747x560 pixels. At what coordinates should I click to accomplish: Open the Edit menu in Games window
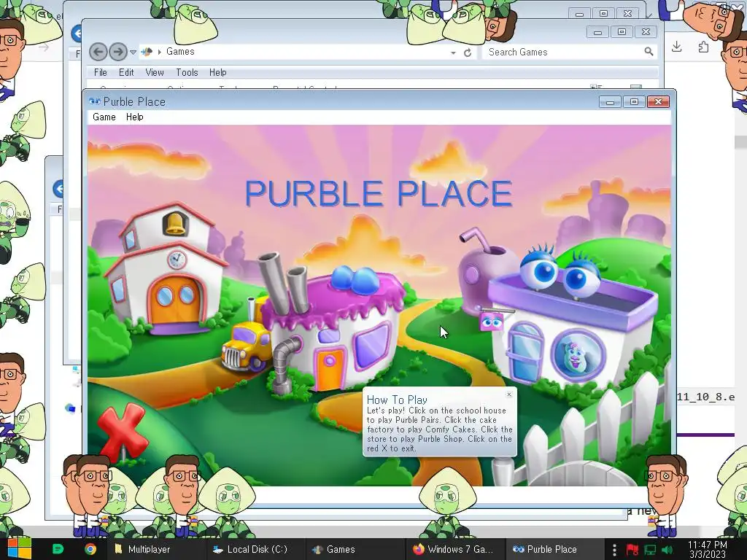point(126,72)
